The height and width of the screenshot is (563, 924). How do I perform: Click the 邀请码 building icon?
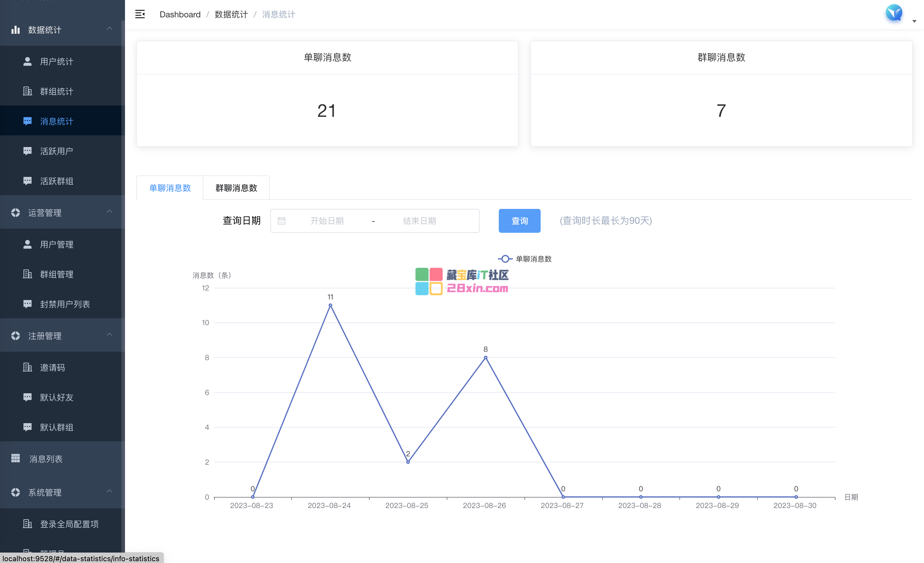point(28,367)
